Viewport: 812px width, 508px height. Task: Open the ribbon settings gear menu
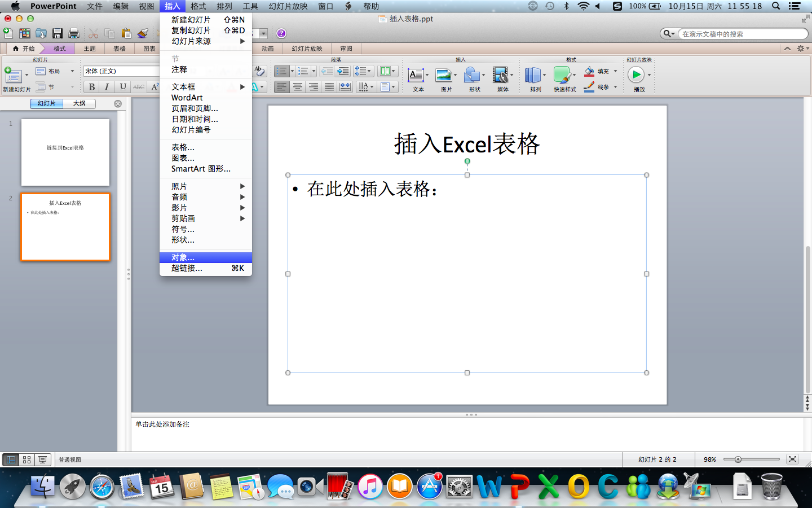click(x=802, y=49)
